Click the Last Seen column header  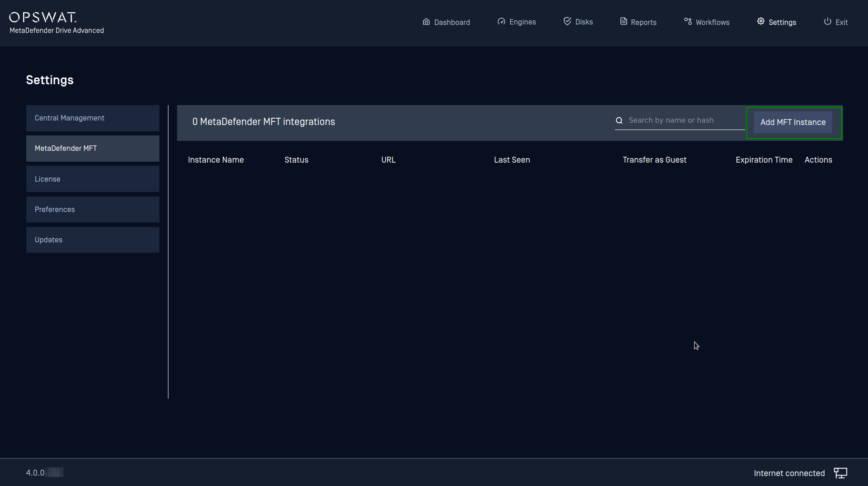pyautogui.click(x=512, y=160)
